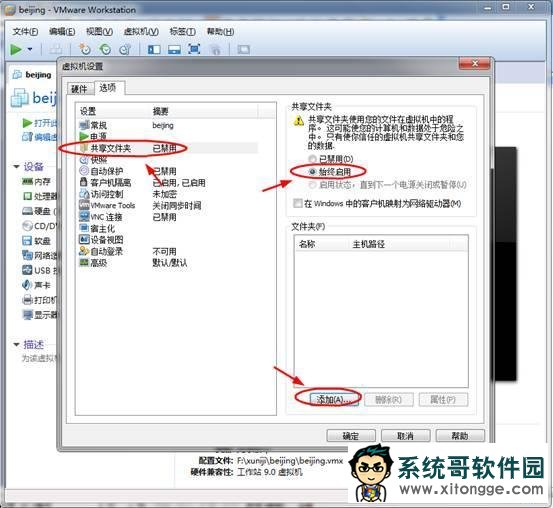
Task: Click the 声卡 device in main window
Action: click(36, 285)
